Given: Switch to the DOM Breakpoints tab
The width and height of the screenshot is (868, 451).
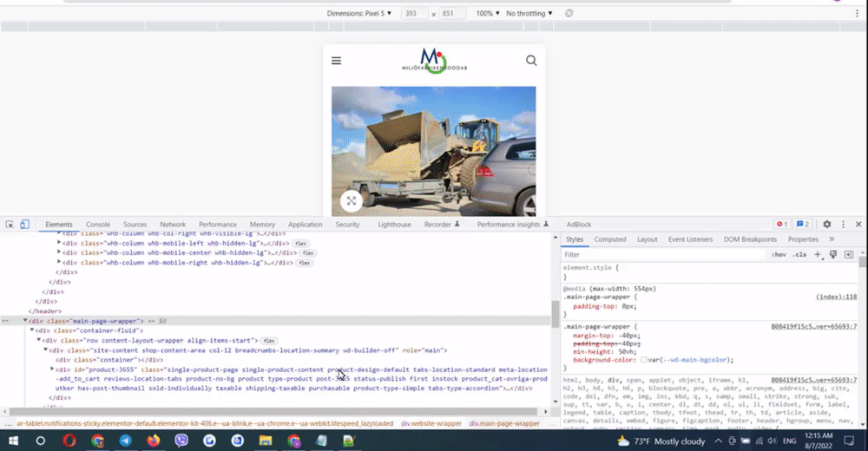Looking at the screenshot, I should point(750,239).
